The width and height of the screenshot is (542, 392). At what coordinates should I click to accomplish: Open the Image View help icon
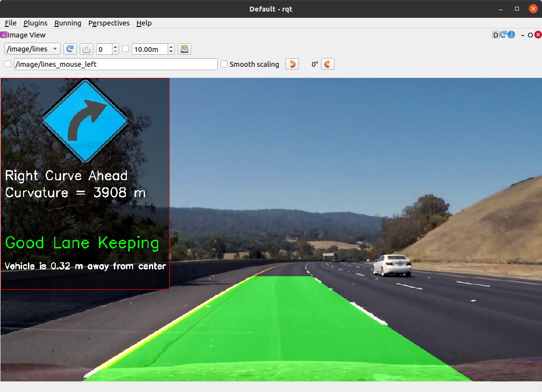[511, 35]
